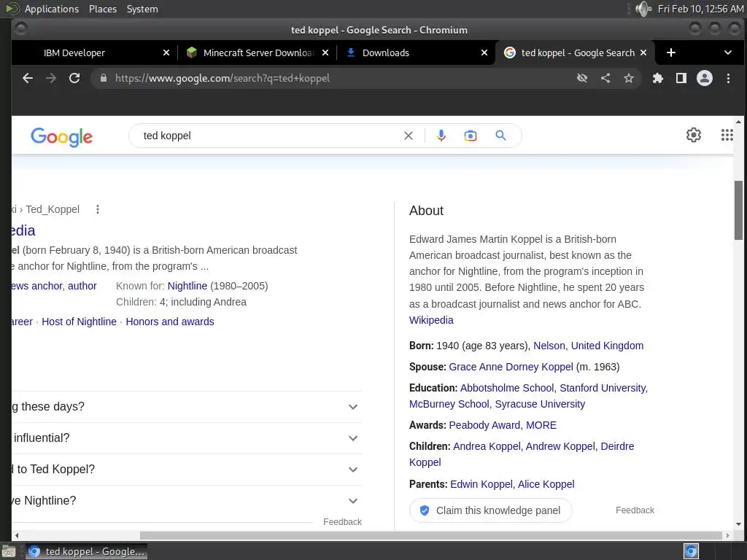The image size is (747, 560).
Task: Open the System menu
Action: [x=142, y=9]
